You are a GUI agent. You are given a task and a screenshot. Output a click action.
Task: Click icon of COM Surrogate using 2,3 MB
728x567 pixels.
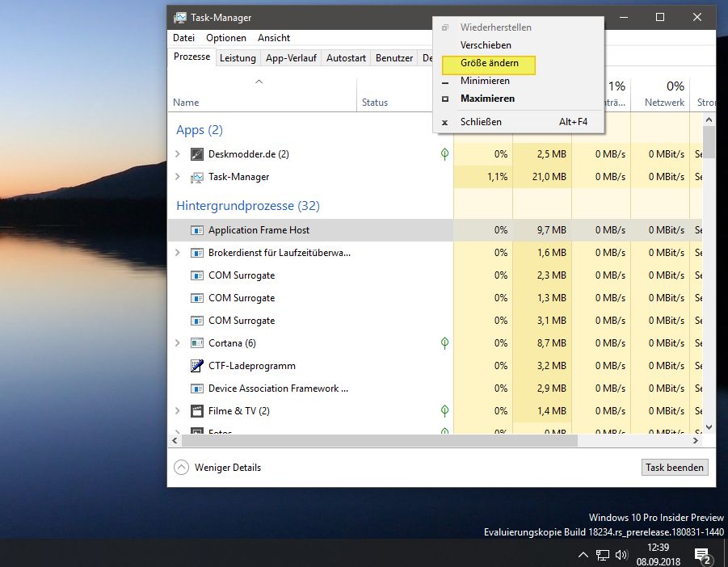click(x=197, y=275)
